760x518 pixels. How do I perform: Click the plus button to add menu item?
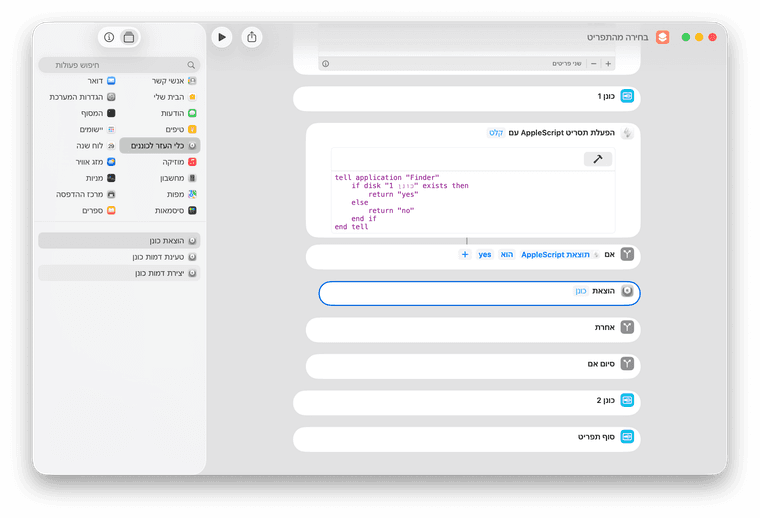608,63
